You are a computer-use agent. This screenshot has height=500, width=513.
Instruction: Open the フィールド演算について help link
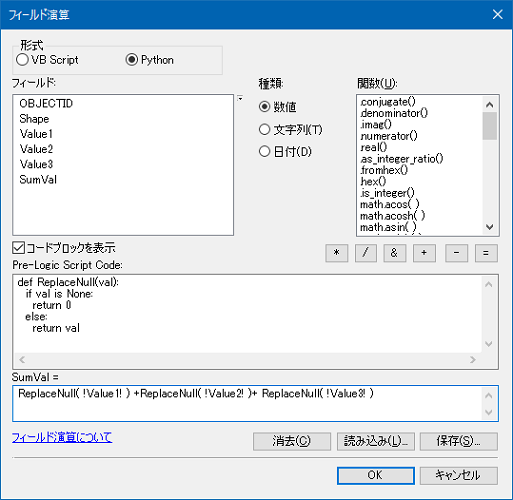tap(62, 437)
